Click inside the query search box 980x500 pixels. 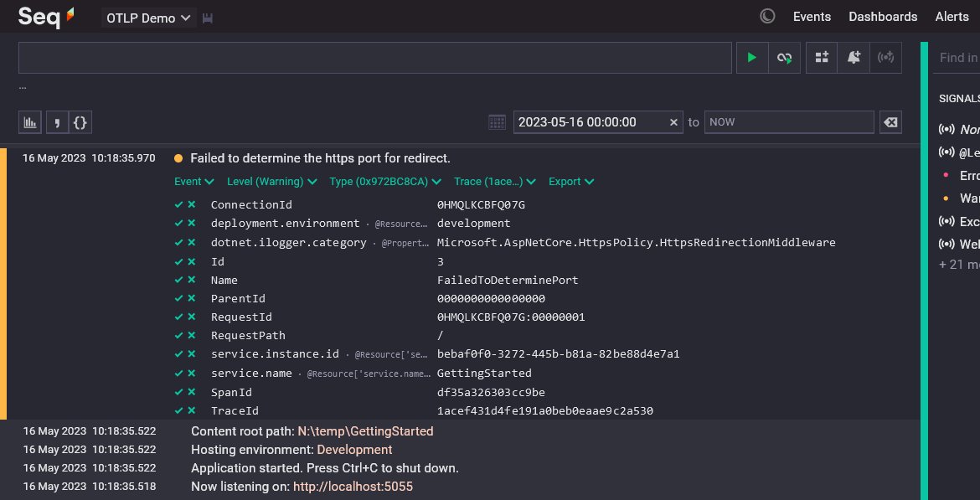coord(374,57)
